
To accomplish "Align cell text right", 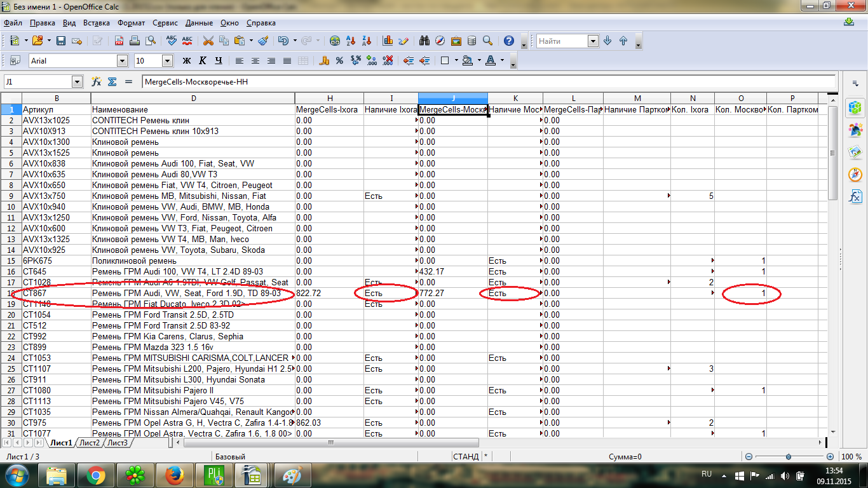I will pyautogui.click(x=271, y=60).
